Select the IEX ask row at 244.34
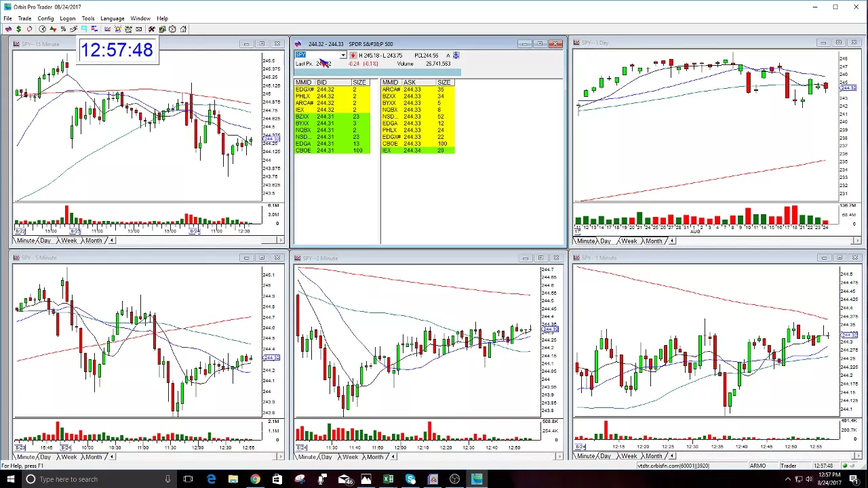Viewport: 868px width, 488px height. click(418, 150)
